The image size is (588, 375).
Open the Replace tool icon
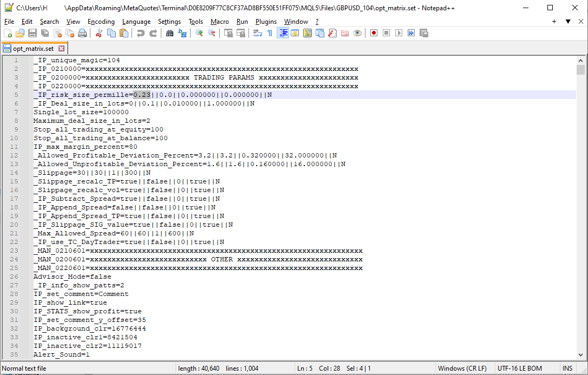[x=182, y=34]
